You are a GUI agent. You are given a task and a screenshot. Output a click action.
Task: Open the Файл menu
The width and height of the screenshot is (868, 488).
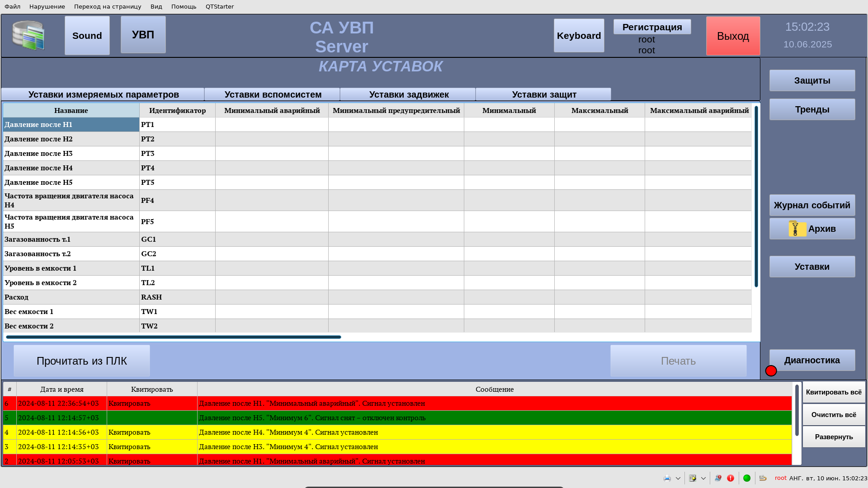pyautogui.click(x=12, y=7)
